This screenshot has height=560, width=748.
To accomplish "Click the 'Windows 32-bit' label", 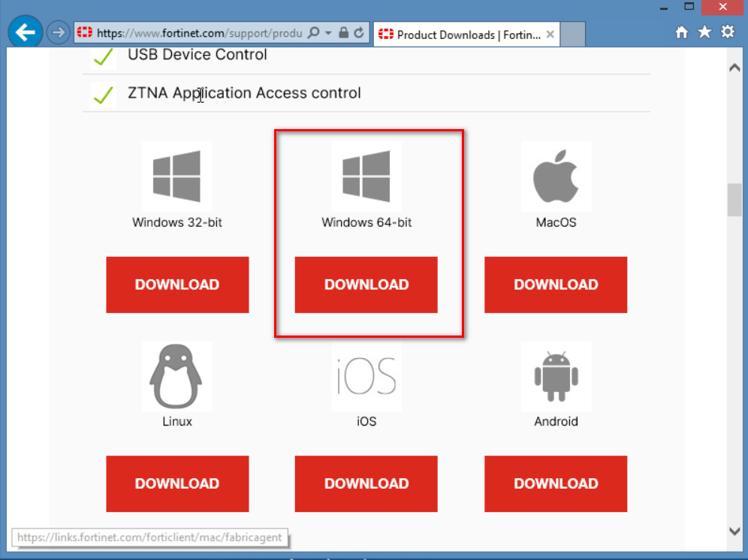I will [177, 222].
